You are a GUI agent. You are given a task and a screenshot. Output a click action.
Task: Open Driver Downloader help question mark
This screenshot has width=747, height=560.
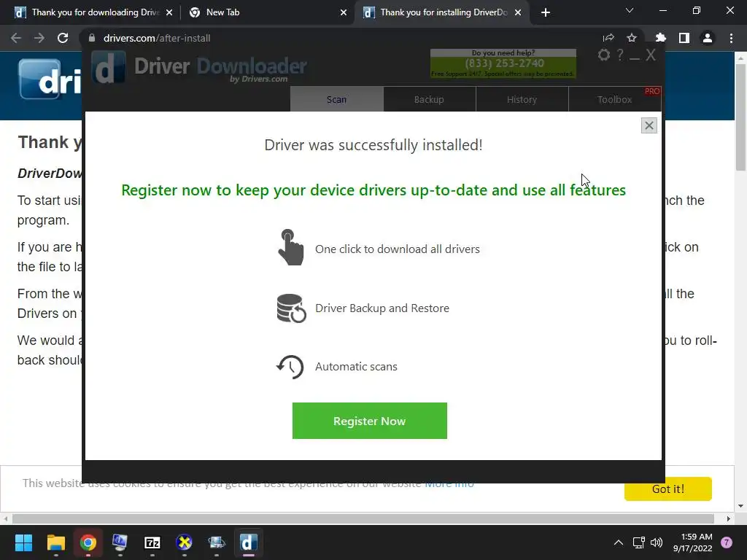[620, 55]
